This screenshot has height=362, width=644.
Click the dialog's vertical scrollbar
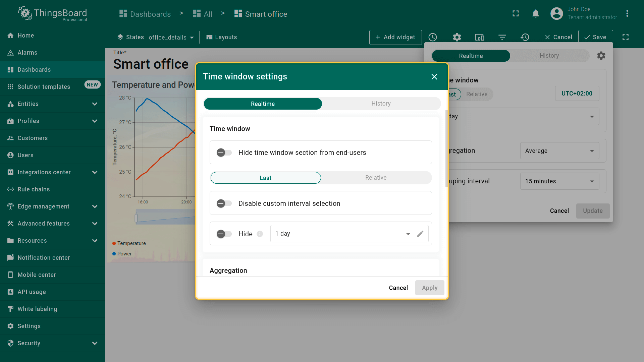[446, 149]
